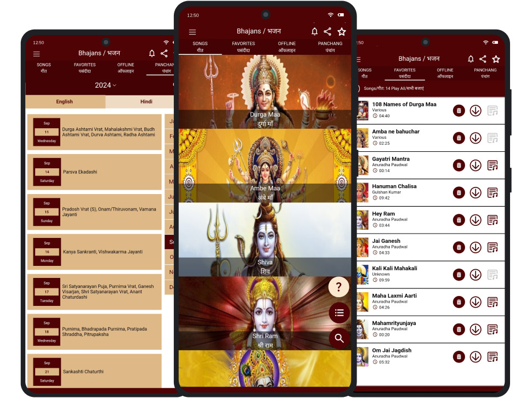Open Ambe Maa bhajan category
532x398 pixels.
pyautogui.click(x=265, y=166)
